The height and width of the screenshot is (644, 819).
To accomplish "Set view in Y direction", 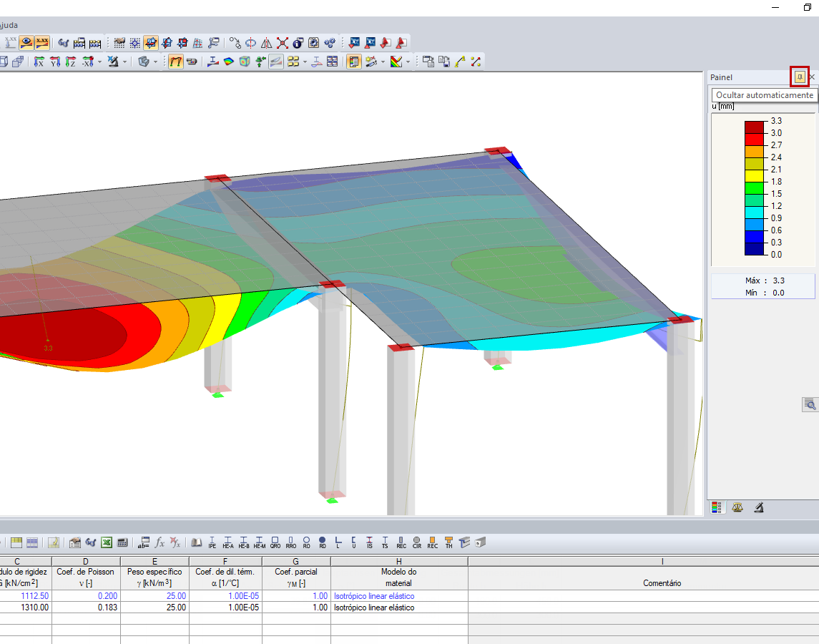I will coord(55,62).
